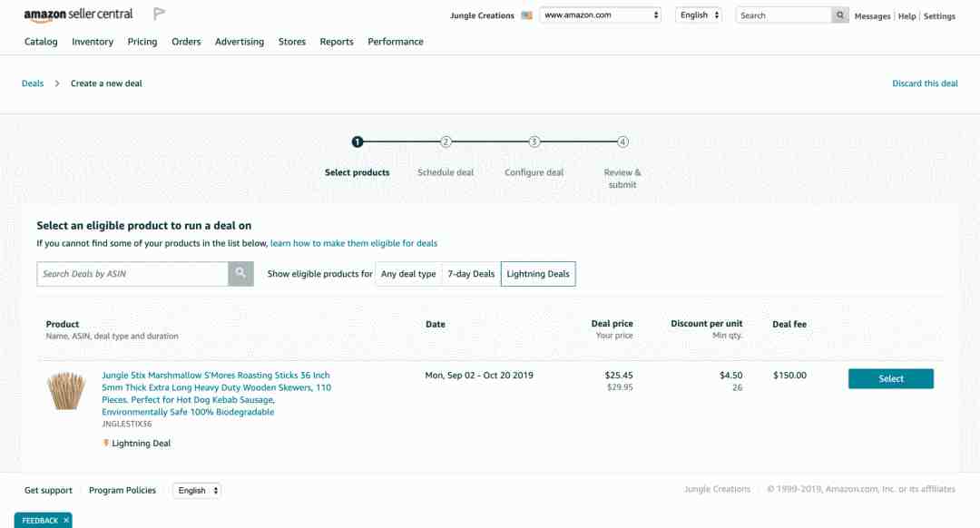Screen dimensions: 980x528
Task: Click the Jungle Creations account name in header
Action: pos(482,15)
